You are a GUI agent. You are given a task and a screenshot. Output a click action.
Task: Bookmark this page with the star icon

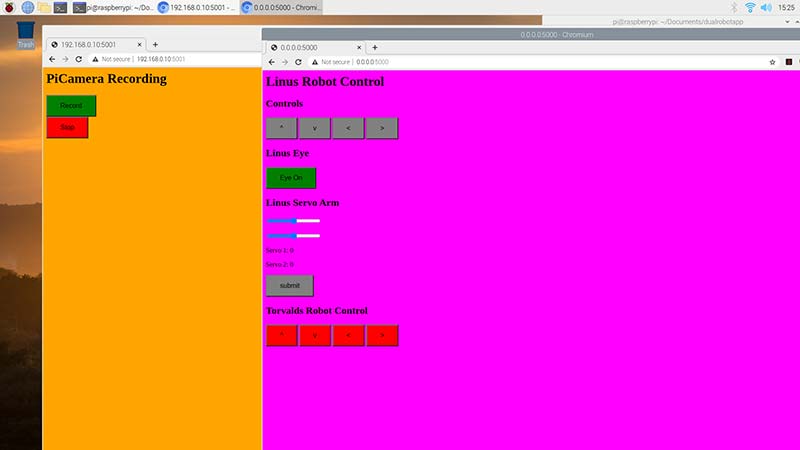click(772, 62)
